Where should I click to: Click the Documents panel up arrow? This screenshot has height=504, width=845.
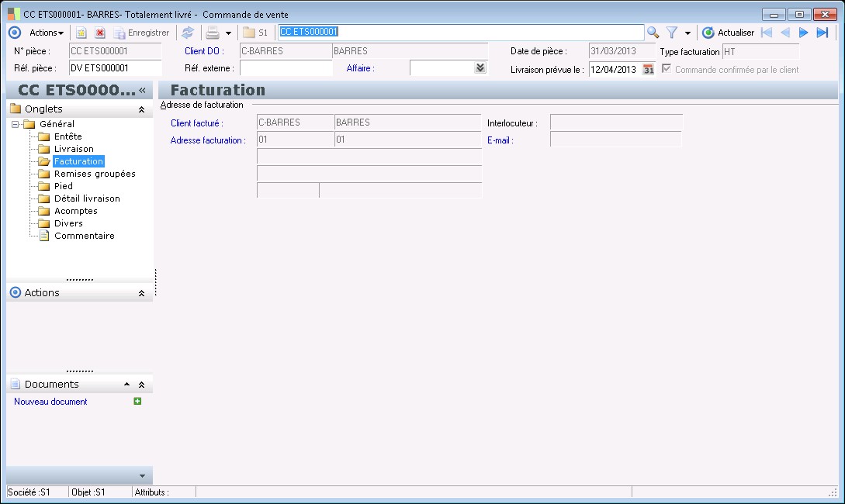(126, 385)
